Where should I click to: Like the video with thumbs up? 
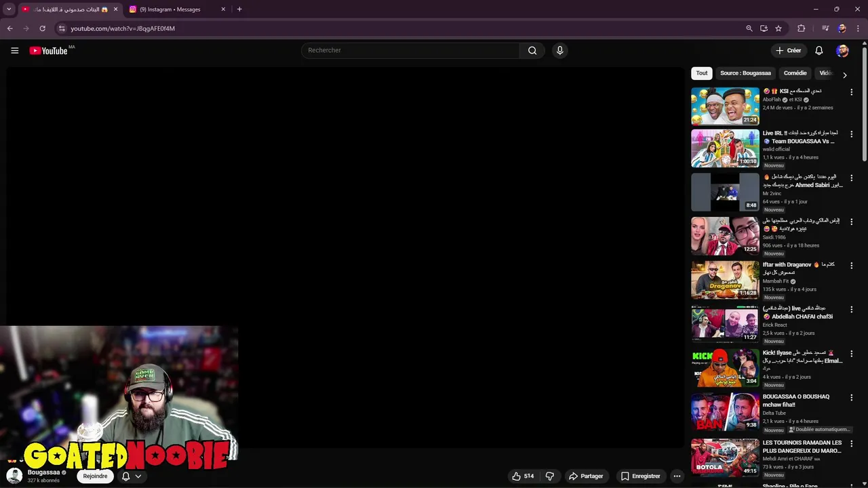523,476
